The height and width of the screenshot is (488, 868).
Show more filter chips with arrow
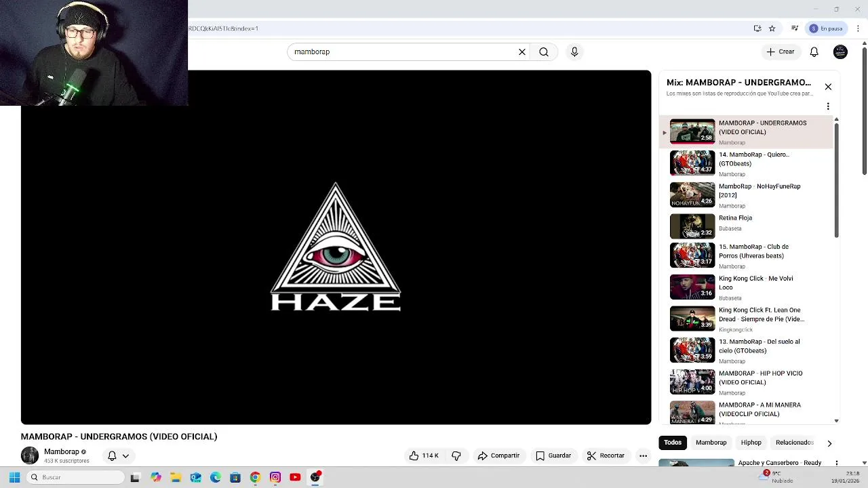(x=829, y=443)
